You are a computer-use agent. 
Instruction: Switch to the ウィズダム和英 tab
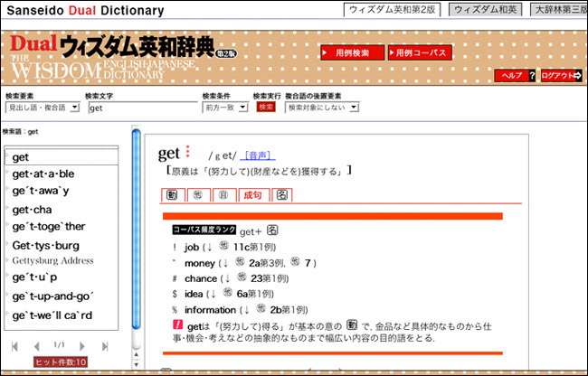point(485,10)
